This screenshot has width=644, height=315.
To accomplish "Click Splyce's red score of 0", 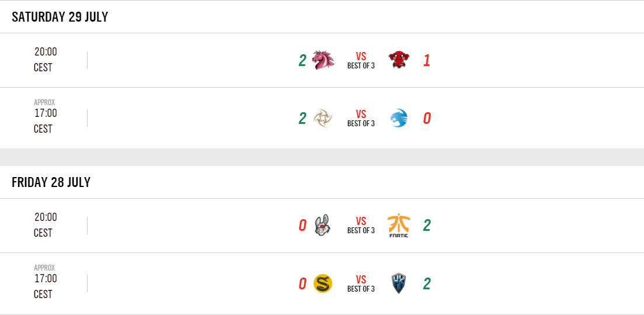I will click(x=302, y=284).
